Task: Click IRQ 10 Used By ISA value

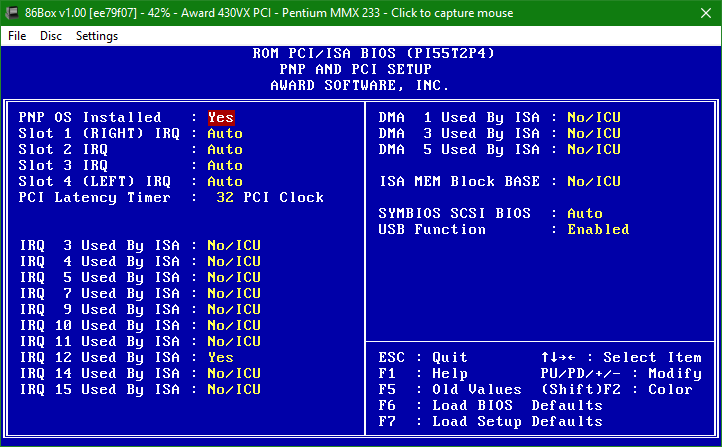Action: [234, 325]
